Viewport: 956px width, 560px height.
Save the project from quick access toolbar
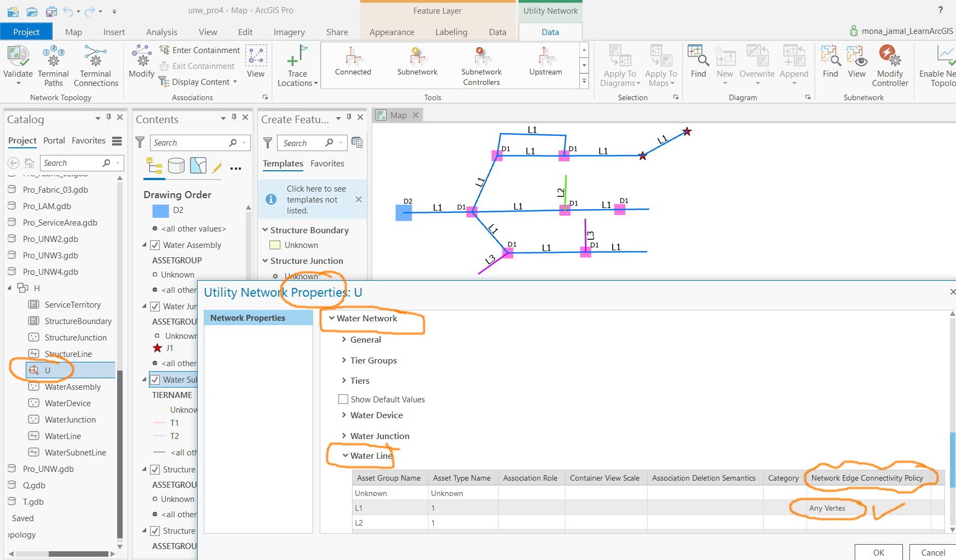(x=51, y=11)
